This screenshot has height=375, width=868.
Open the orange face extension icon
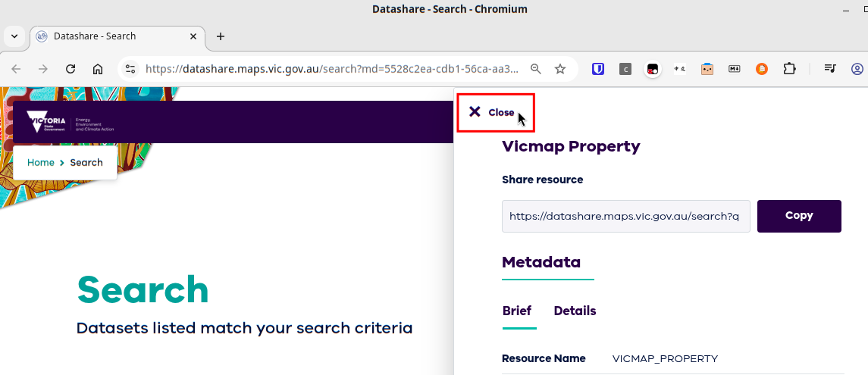click(707, 69)
